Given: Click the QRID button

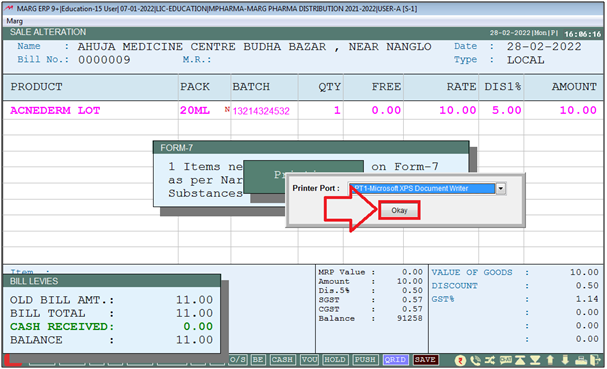Looking at the screenshot, I should (395, 360).
